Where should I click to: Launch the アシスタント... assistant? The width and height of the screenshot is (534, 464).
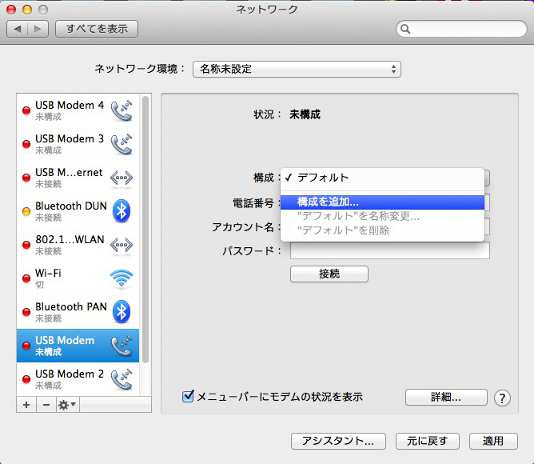coord(338,441)
